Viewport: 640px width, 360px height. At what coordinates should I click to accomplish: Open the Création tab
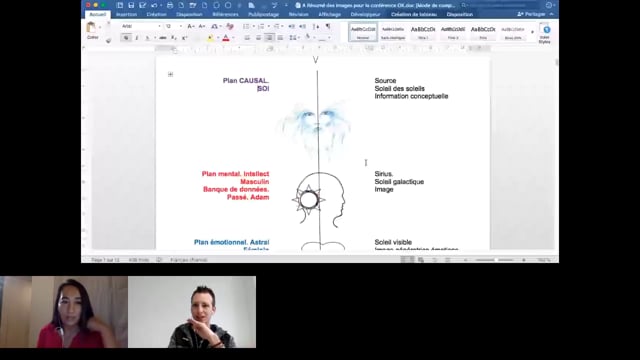[156, 14]
